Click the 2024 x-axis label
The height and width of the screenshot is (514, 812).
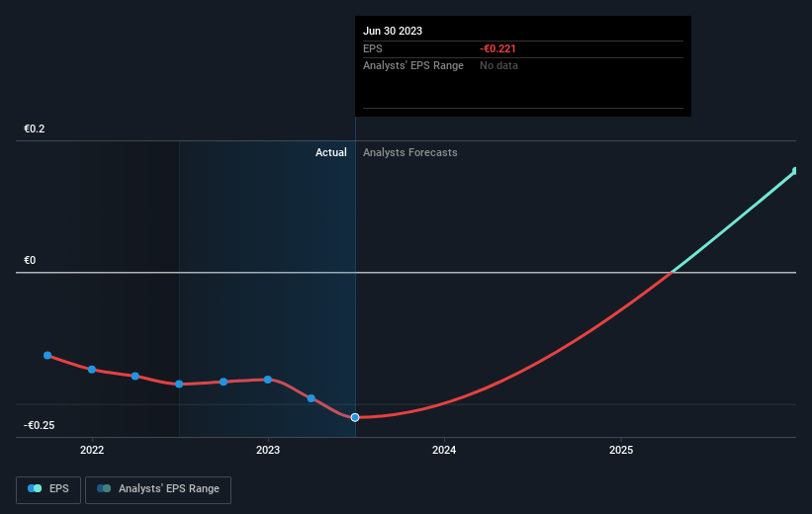[x=444, y=450]
